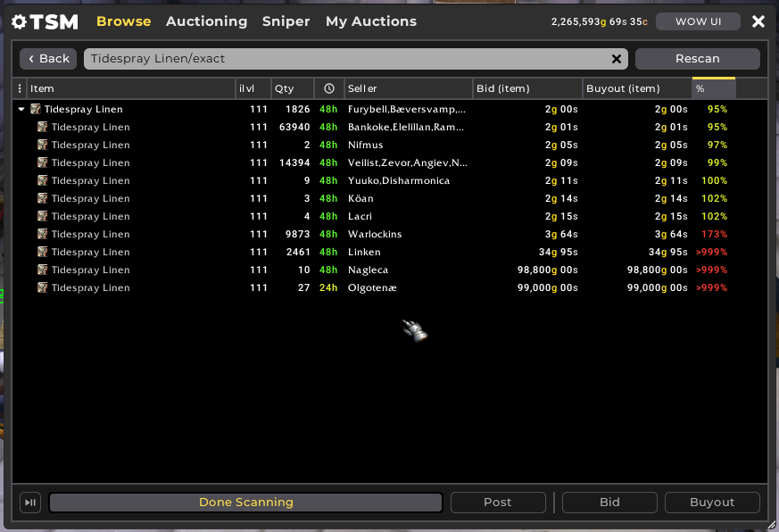Click linen icon in Nifmus row
The height and width of the screenshot is (532, 779).
coord(42,145)
